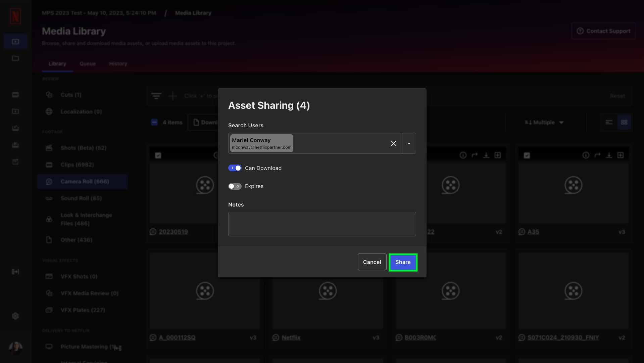Toggle the 4 items select-all checkbox
The width and height of the screenshot is (644, 363).
tap(154, 122)
